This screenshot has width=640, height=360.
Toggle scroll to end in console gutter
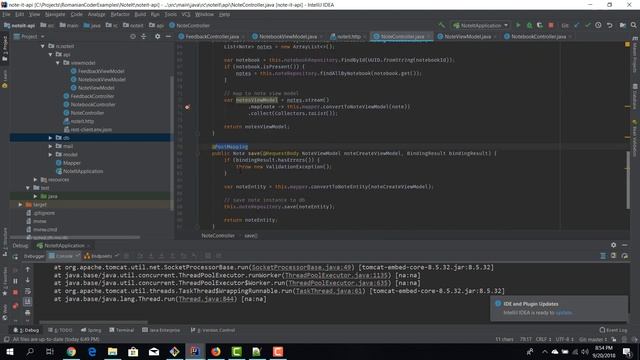point(27,302)
